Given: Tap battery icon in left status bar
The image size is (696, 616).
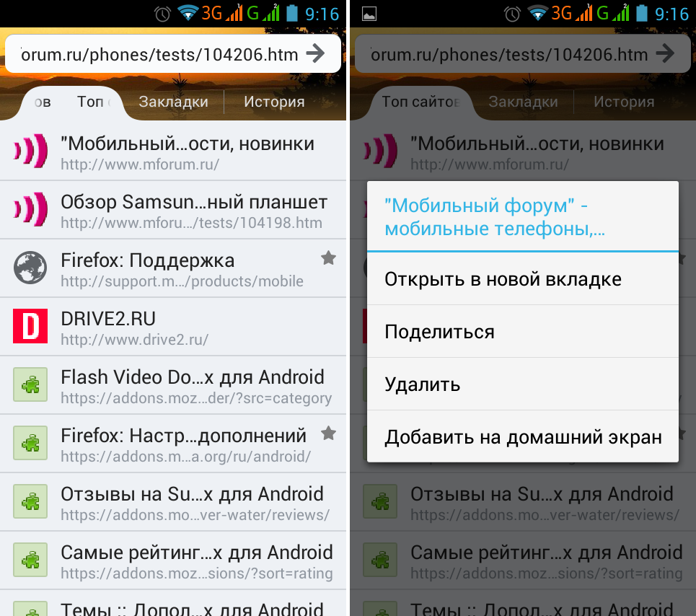Looking at the screenshot, I should pyautogui.click(x=291, y=13).
